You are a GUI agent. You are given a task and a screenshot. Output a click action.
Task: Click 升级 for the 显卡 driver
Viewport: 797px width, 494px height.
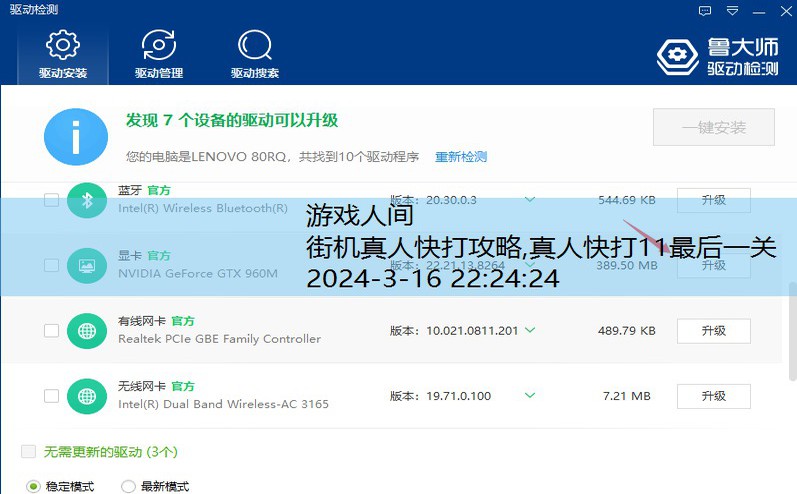[x=714, y=265]
